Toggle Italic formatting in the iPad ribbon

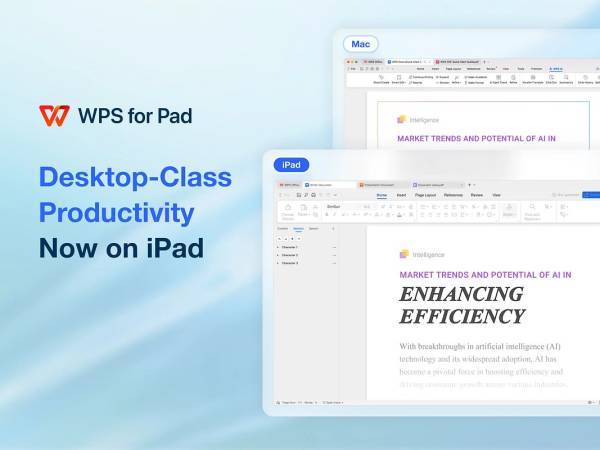334,214
